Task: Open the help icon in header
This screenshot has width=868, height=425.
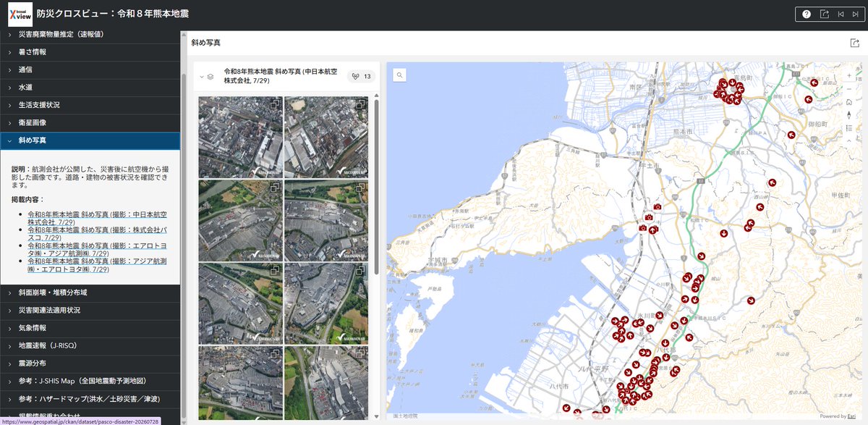Action: coord(807,14)
